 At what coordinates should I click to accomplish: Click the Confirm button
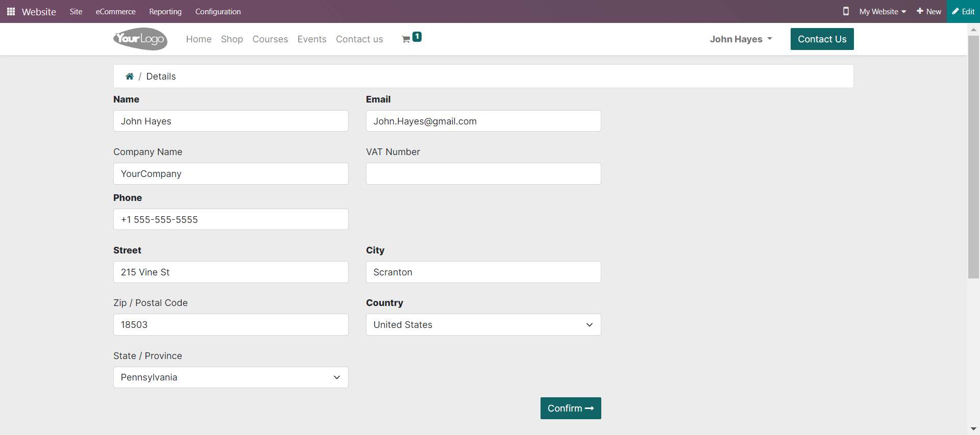click(571, 408)
